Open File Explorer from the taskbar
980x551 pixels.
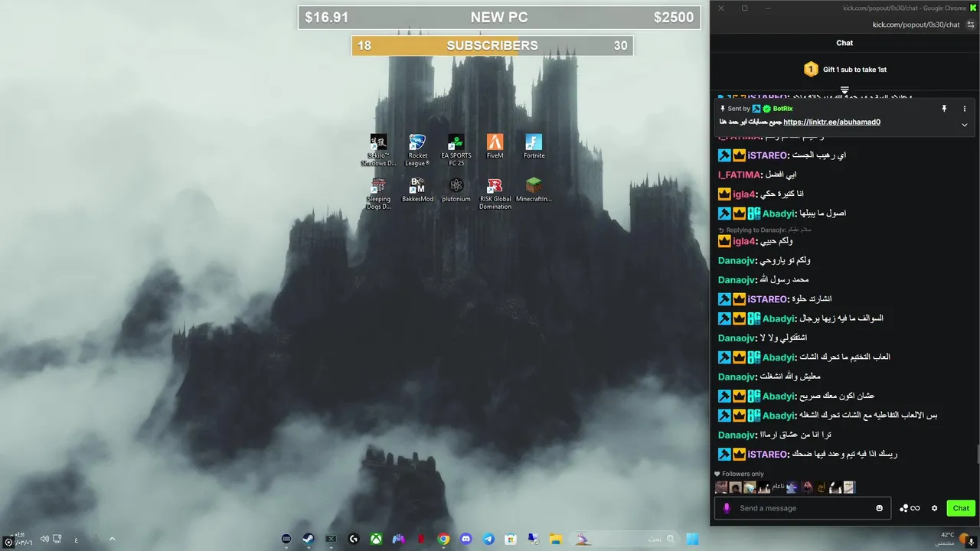[x=556, y=539]
